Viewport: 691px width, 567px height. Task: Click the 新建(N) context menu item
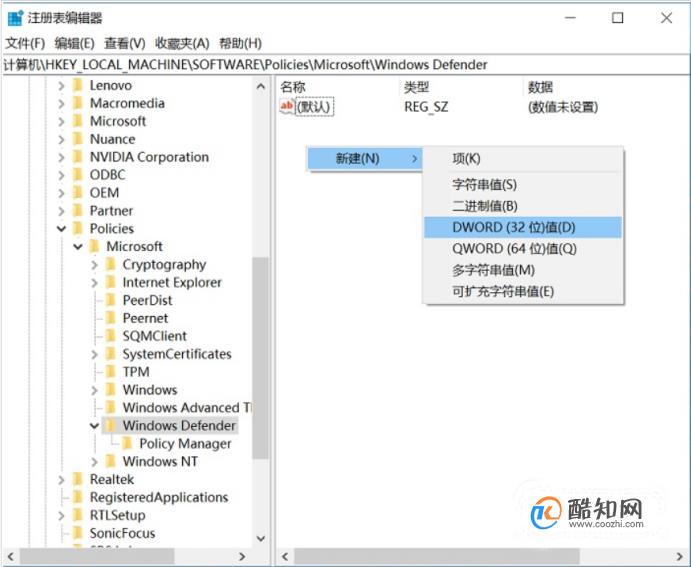(x=364, y=159)
